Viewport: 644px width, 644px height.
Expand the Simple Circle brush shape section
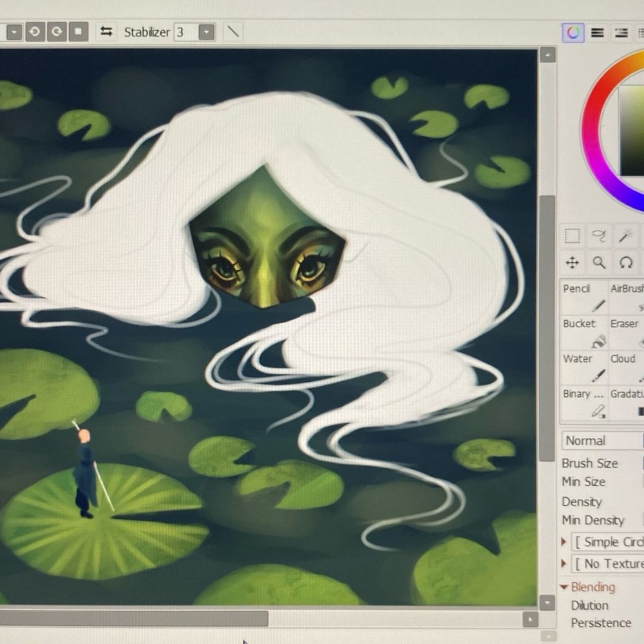[564, 542]
